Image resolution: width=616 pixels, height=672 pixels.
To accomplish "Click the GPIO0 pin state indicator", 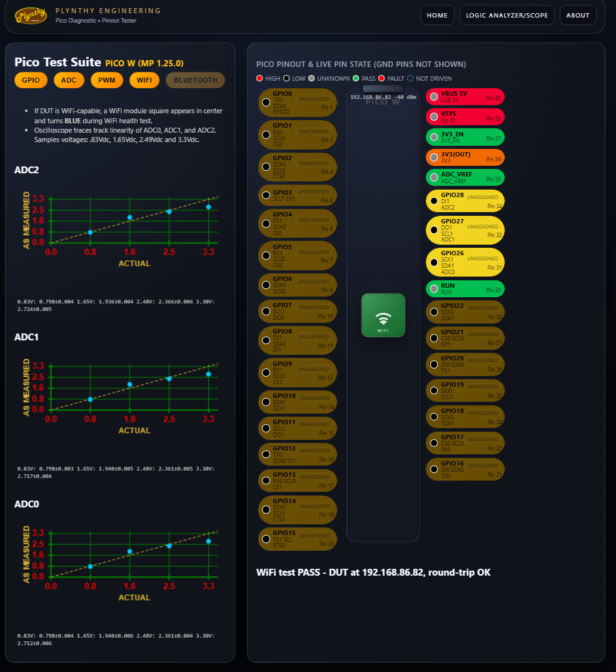I will (266, 103).
